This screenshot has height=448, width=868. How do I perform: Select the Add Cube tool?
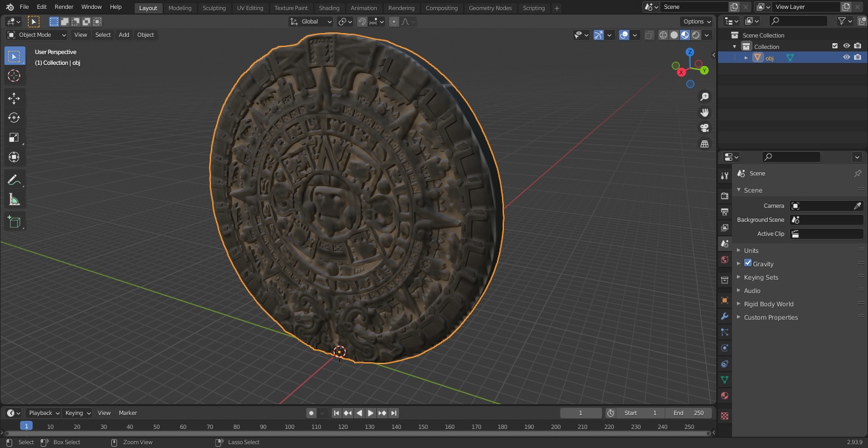coord(14,222)
